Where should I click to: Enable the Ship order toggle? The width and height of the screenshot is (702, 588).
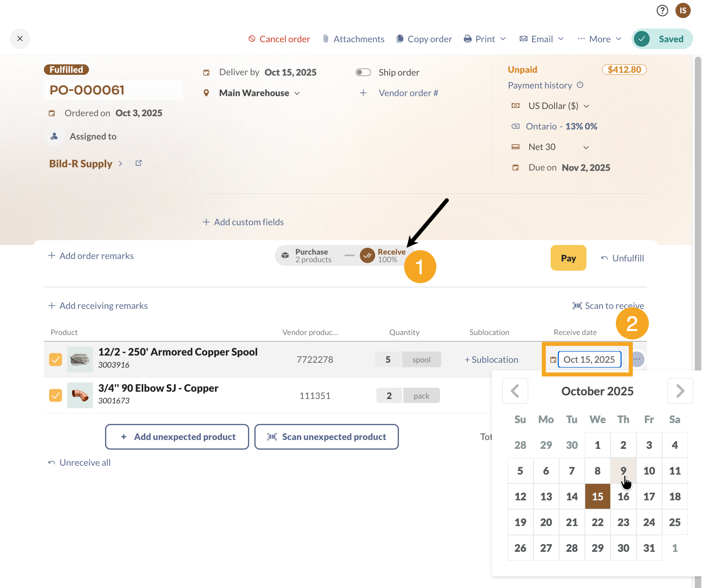tap(363, 72)
